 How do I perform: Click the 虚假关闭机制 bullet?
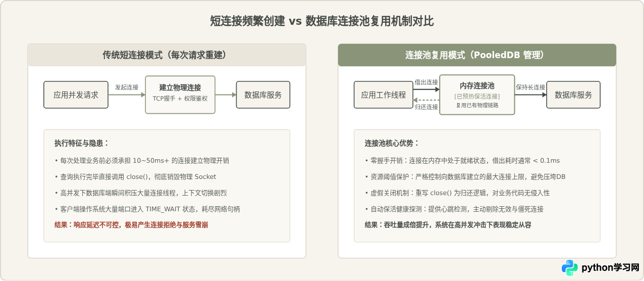[457, 193]
